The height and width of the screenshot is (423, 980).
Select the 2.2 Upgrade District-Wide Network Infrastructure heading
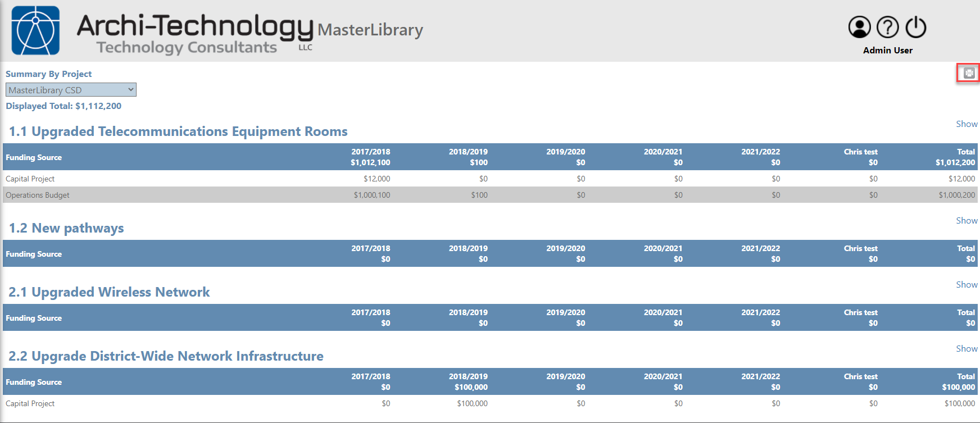click(x=166, y=356)
